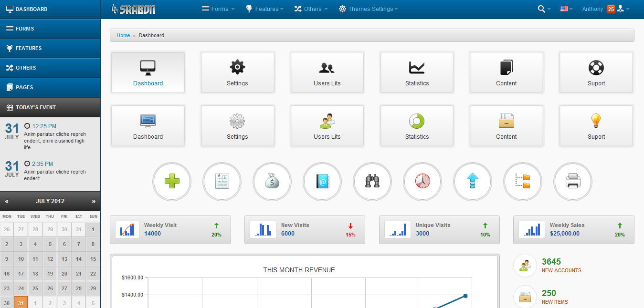Open the Forms dropdown menu
This screenshot has width=644, height=308.
coord(218,9)
